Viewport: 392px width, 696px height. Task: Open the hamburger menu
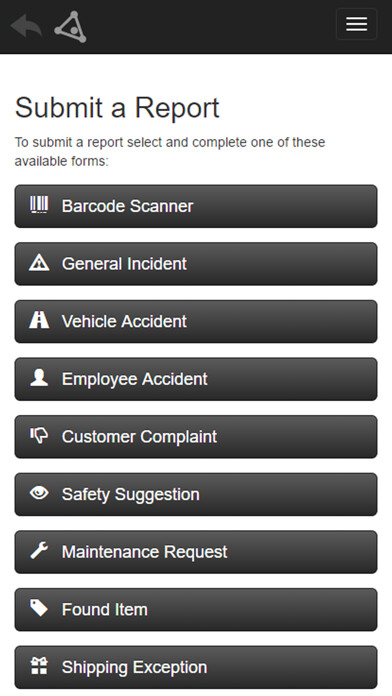[x=356, y=24]
